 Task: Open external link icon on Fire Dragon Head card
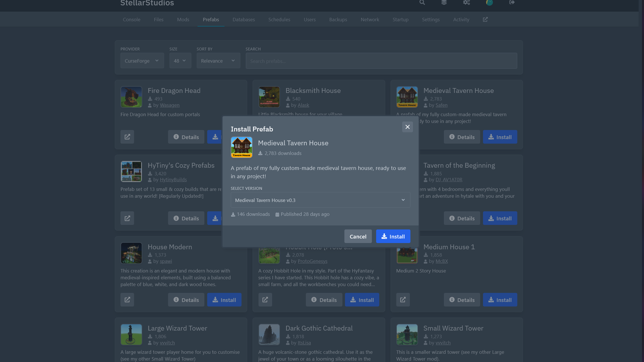click(127, 137)
